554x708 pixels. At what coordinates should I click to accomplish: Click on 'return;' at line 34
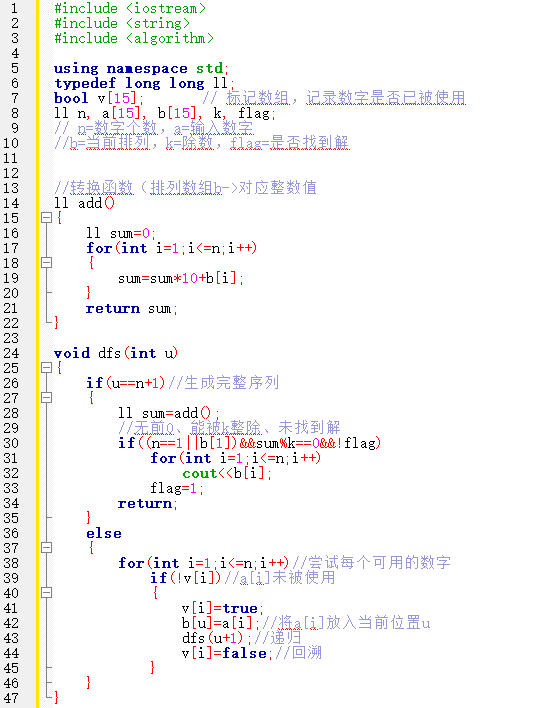click(x=148, y=503)
